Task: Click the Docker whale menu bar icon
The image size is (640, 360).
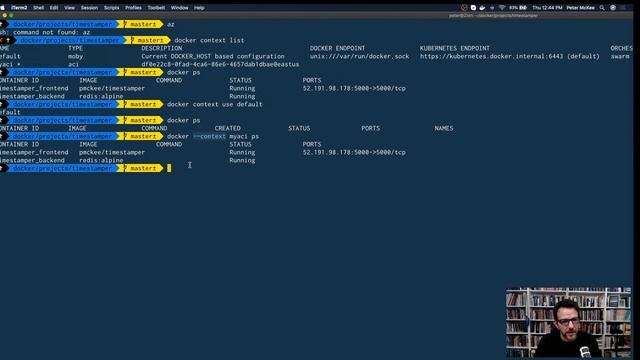Action: [482, 7]
